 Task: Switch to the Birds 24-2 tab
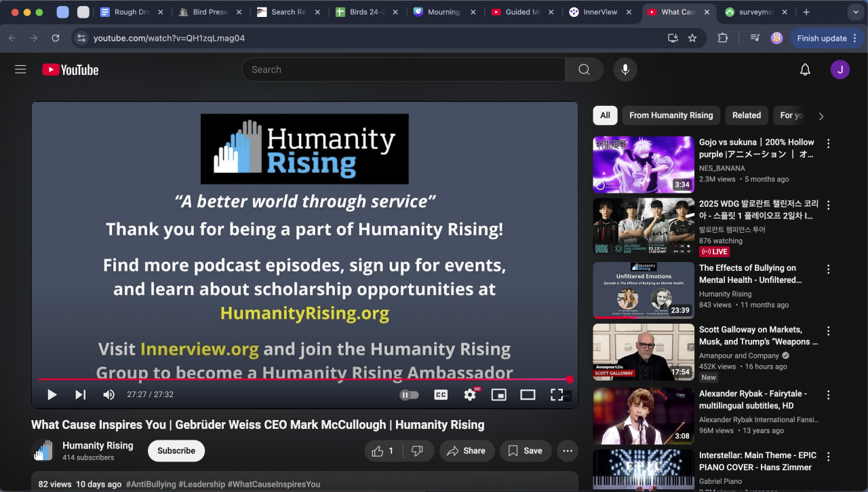coord(366,12)
